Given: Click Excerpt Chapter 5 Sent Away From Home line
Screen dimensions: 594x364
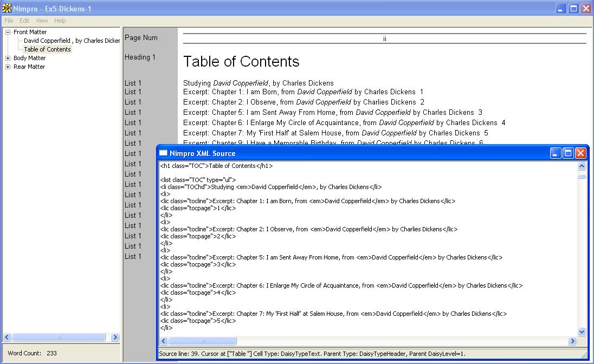Looking at the screenshot, I should point(333,112).
